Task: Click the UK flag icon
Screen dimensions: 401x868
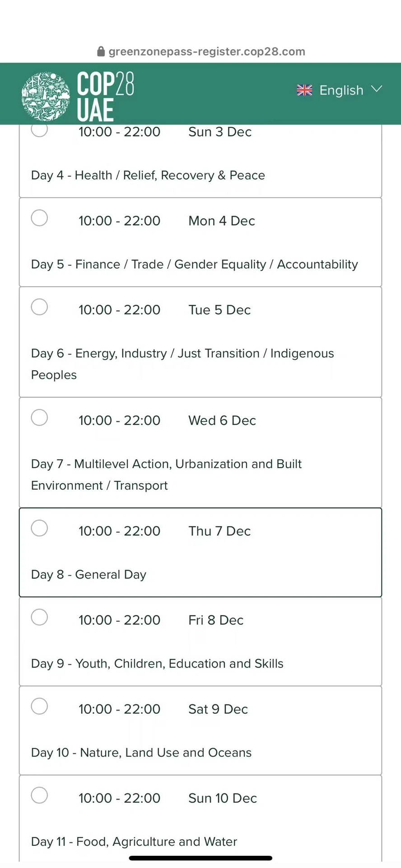Action: (304, 90)
